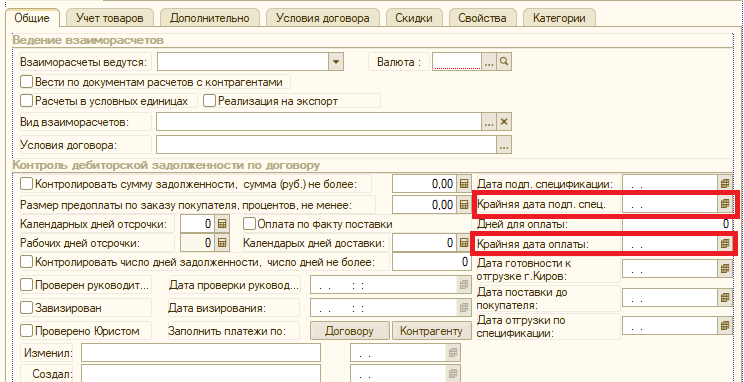Click Календарых дней доставки number field

click(x=425, y=243)
